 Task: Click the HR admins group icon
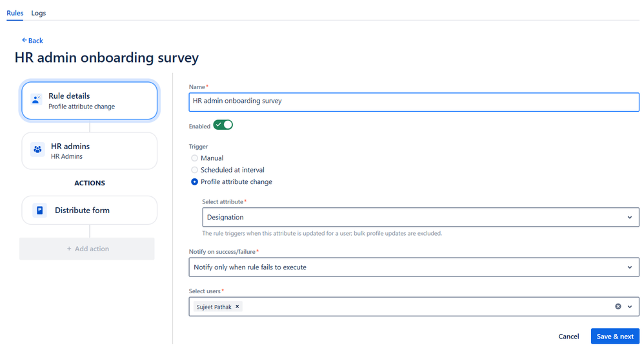[x=37, y=150]
